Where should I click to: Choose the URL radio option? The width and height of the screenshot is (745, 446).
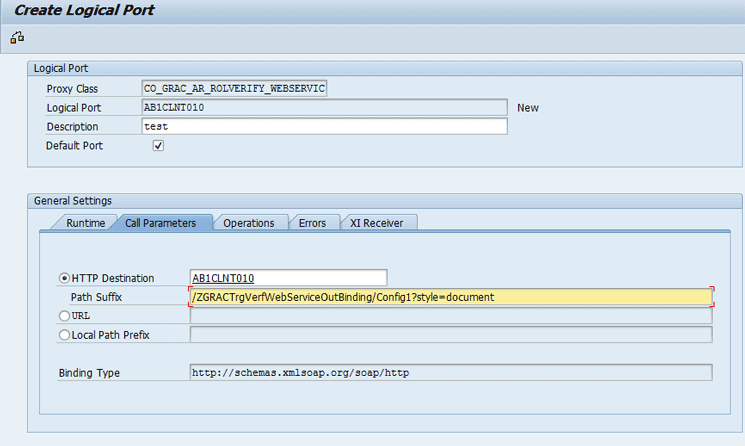pyautogui.click(x=65, y=316)
